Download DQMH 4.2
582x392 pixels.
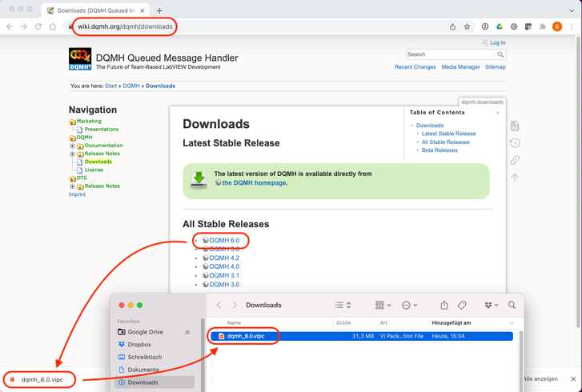click(224, 258)
